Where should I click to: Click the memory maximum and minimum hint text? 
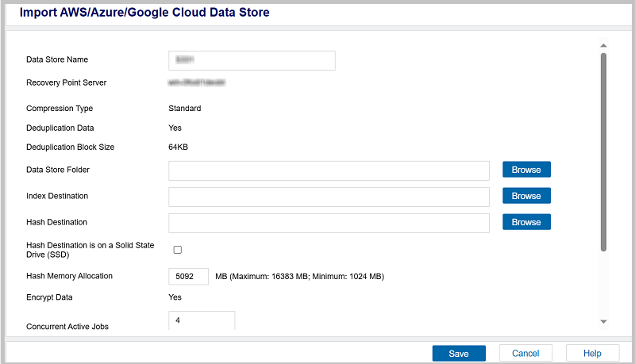(300, 276)
